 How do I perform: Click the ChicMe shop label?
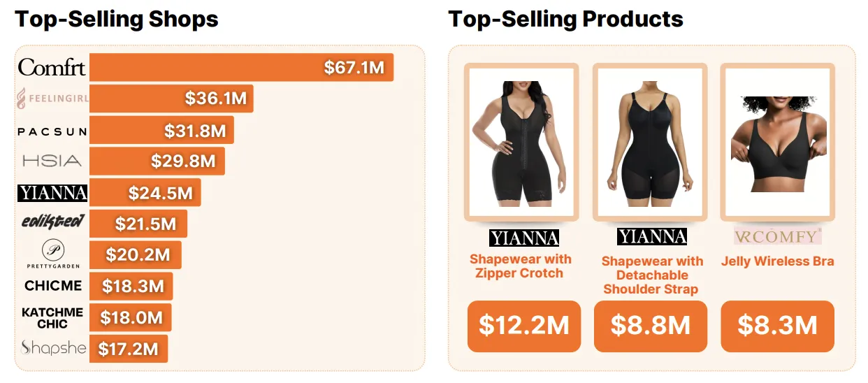pos(53,286)
